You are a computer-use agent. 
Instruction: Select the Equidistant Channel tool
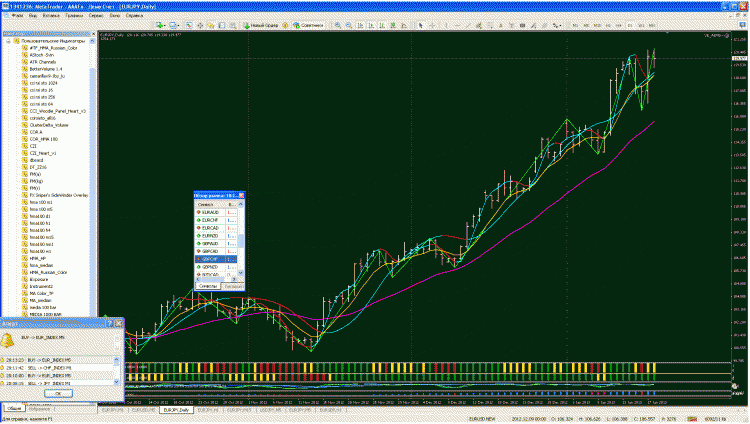click(x=479, y=25)
